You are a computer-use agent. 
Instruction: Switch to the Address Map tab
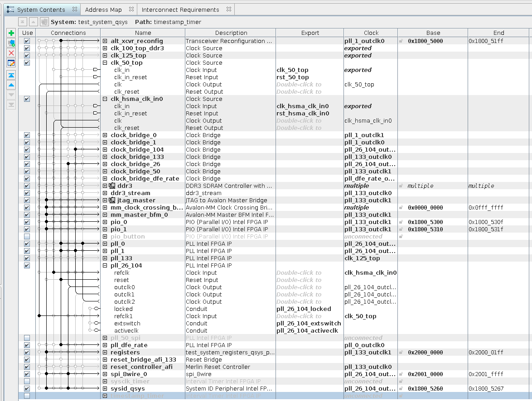pos(103,10)
